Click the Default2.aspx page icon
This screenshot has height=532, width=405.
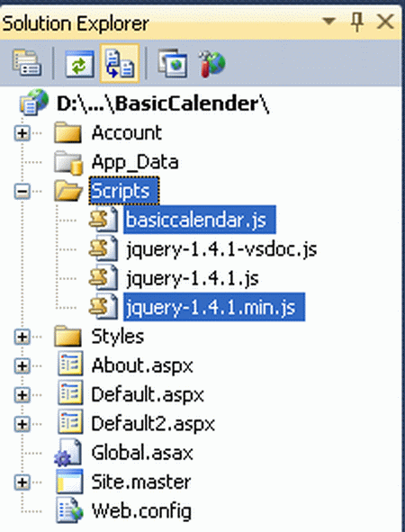[x=70, y=423]
